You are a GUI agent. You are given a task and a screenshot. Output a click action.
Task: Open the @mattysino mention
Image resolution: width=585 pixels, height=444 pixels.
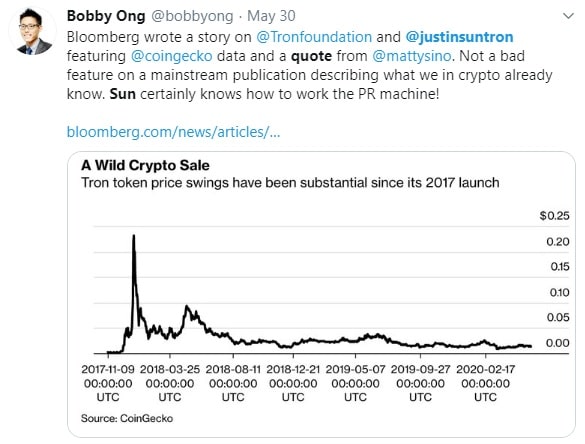pyautogui.click(x=412, y=56)
